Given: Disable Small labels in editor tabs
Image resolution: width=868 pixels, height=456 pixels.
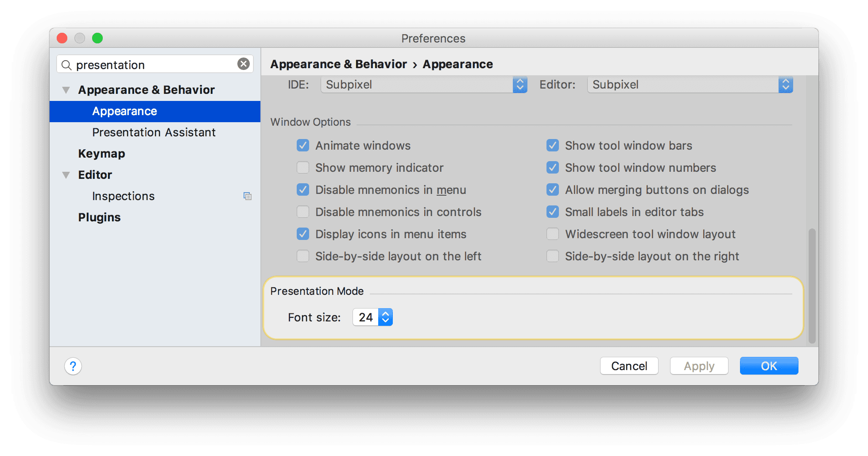Looking at the screenshot, I should click(552, 212).
